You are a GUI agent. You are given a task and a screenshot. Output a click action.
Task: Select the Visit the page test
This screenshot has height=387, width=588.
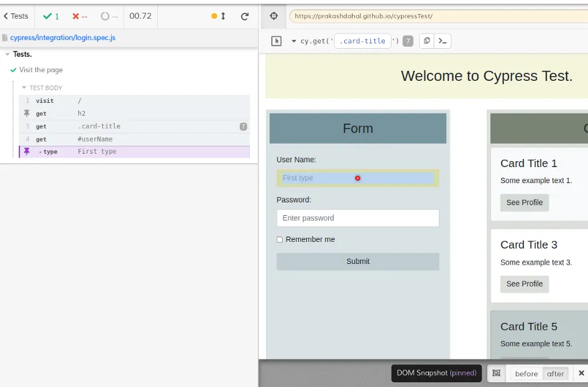point(41,70)
